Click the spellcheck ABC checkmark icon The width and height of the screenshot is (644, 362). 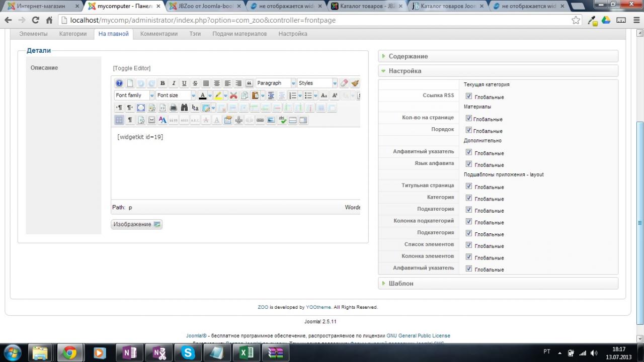[x=282, y=120]
